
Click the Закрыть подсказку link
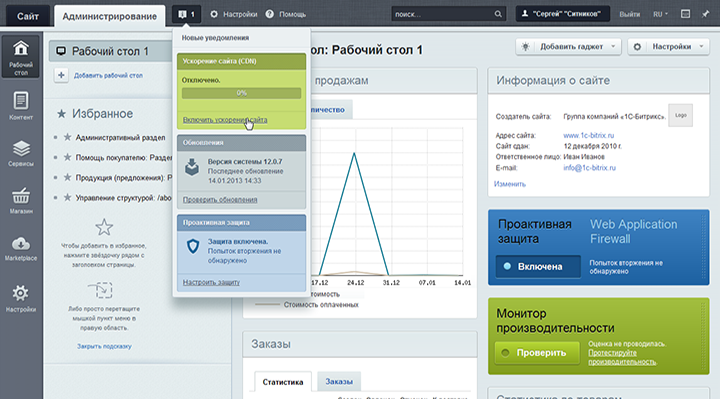click(x=104, y=346)
